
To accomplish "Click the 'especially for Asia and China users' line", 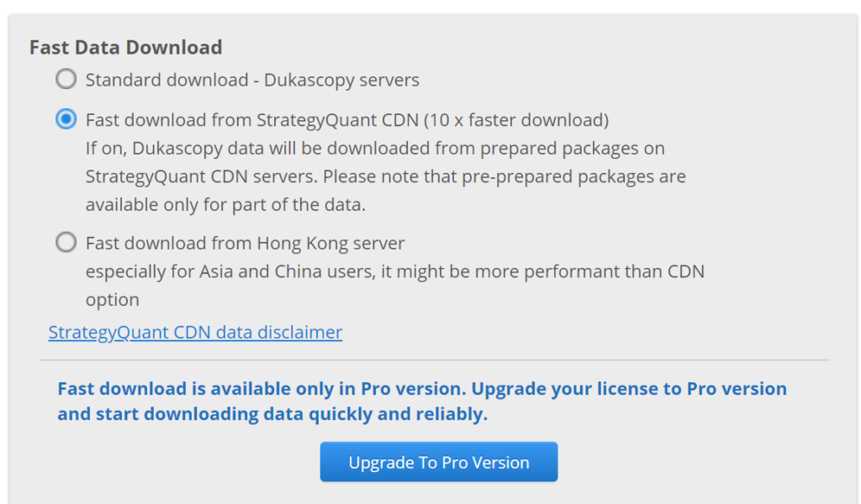I will (394, 272).
